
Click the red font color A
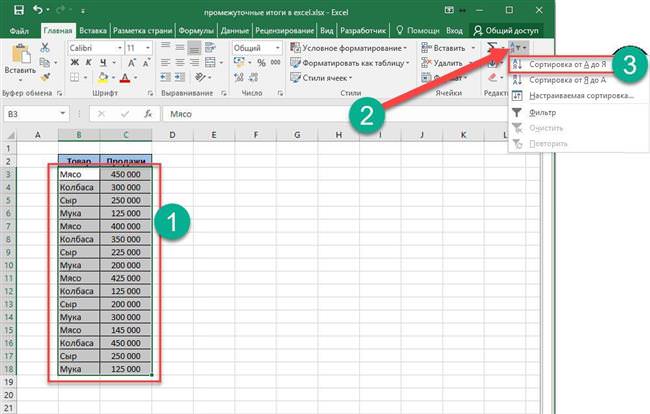(x=125, y=77)
